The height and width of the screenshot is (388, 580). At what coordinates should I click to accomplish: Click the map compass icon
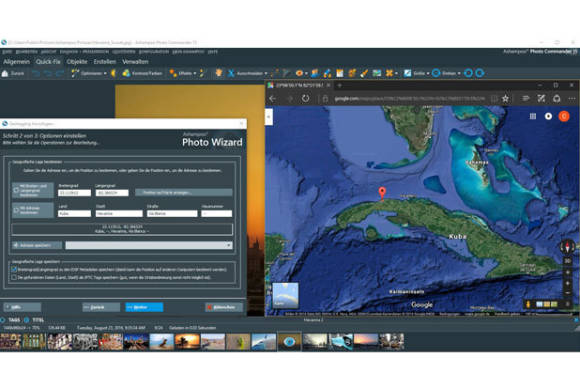(567, 246)
